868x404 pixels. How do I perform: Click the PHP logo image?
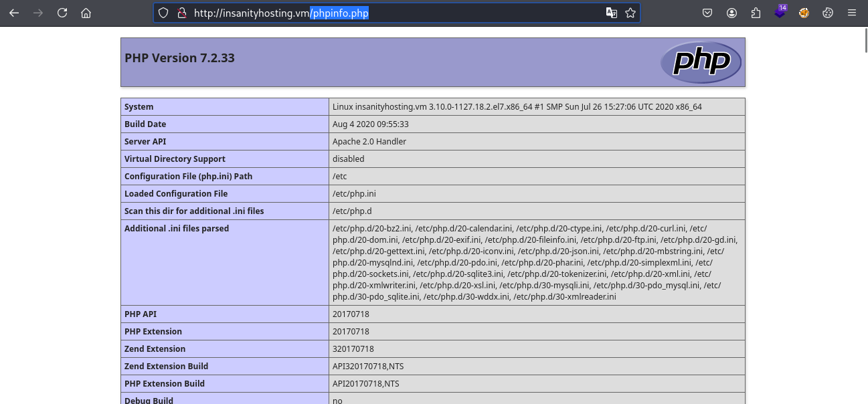pos(701,62)
